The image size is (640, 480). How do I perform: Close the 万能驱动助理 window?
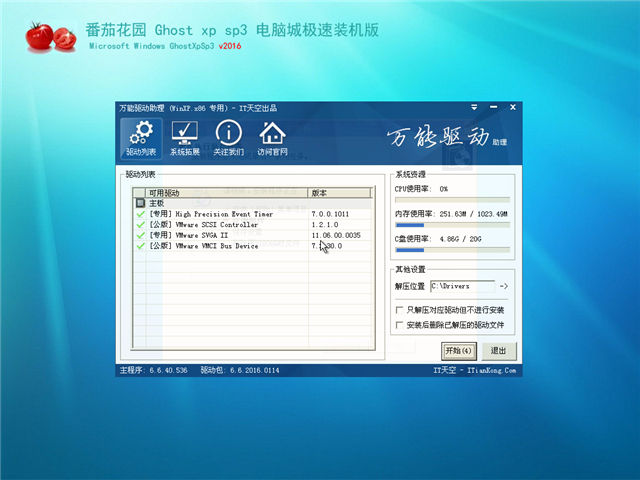coord(513,107)
